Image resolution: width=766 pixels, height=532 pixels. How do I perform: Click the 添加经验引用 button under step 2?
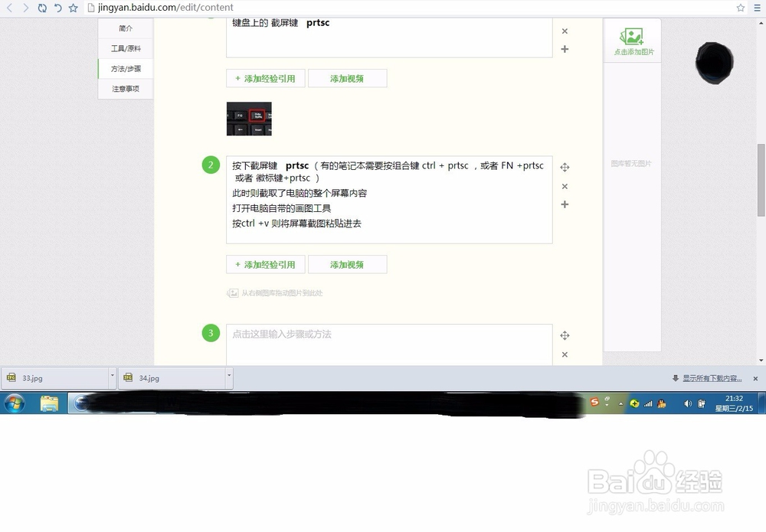pos(265,264)
